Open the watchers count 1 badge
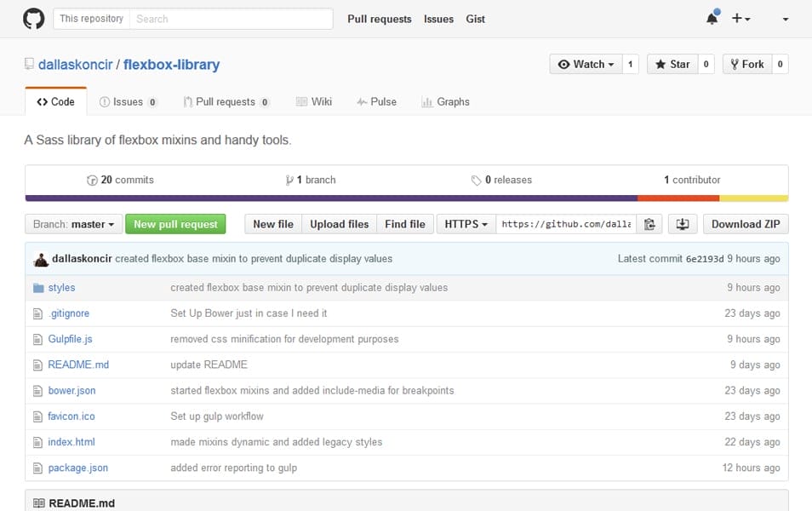This screenshot has height=511, width=812. (x=630, y=64)
